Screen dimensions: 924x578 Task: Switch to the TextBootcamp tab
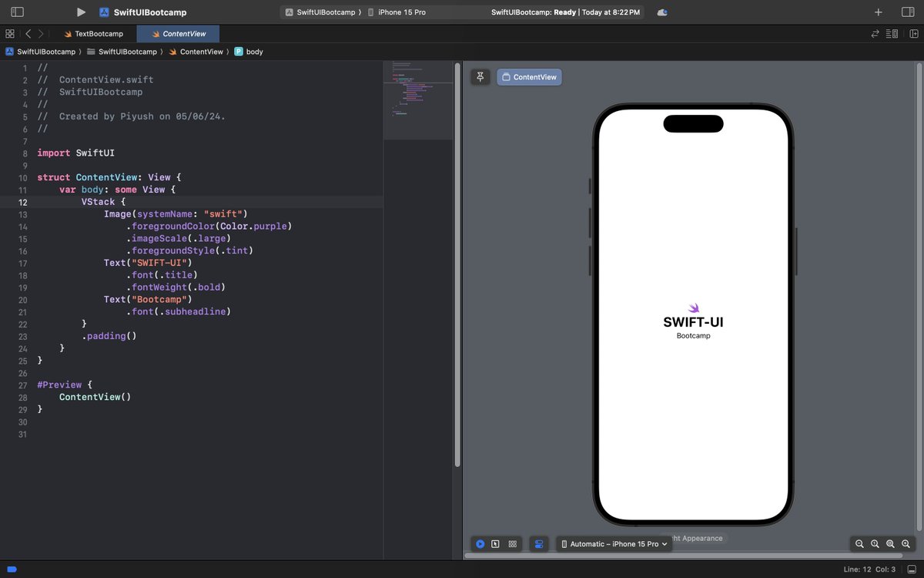pyautogui.click(x=93, y=34)
